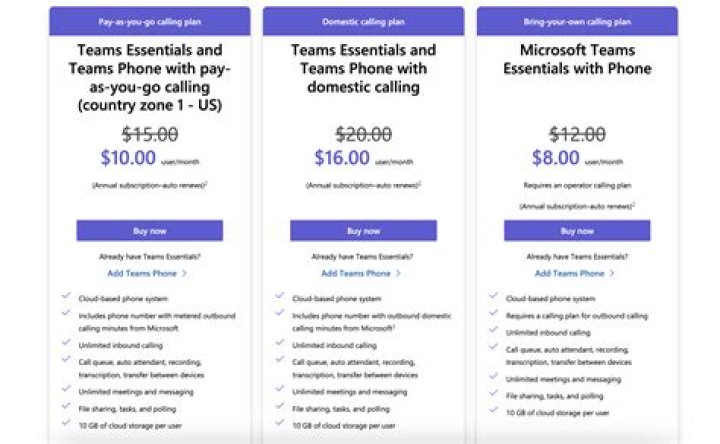Click the chevron after pay-as-you-go "Add Teams Phone"
The width and height of the screenshot is (720, 444).
(x=184, y=273)
